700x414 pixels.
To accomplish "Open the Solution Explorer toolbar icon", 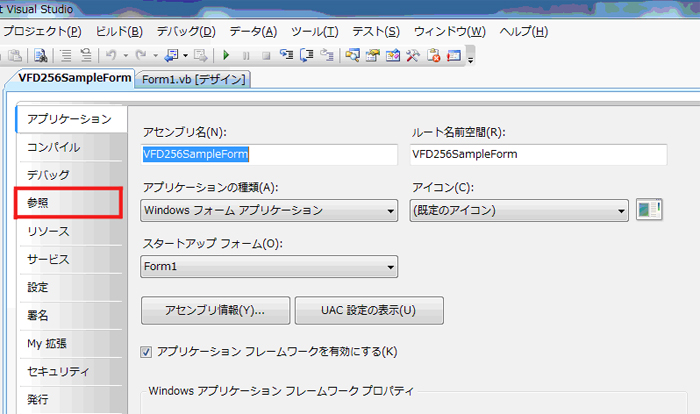I will [x=352, y=55].
